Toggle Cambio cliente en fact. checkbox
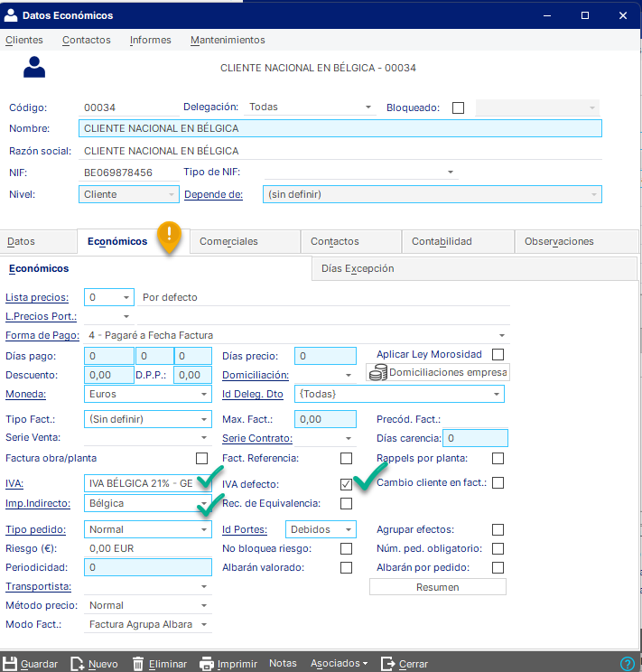Viewport: 642px width, 672px height. point(498,482)
